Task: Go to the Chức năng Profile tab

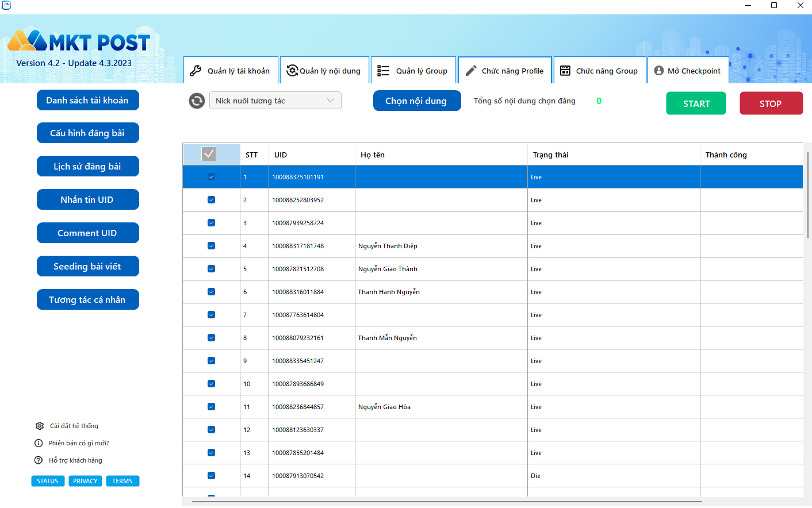Action: (x=505, y=70)
